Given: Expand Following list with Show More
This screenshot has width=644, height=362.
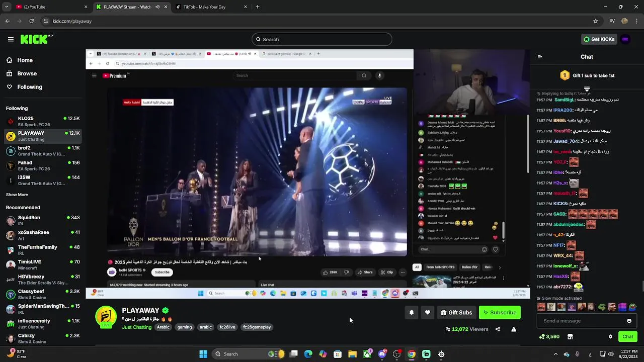Looking at the screenshot, I should tap(17, 195).
